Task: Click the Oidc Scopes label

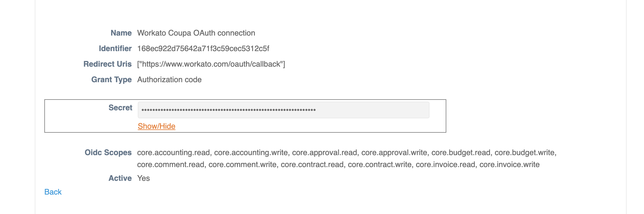Action: (x=108, y=152)
